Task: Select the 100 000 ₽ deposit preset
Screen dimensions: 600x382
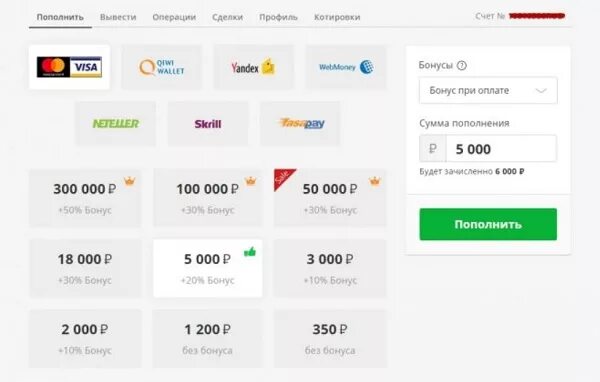Action: click(208, 198)
